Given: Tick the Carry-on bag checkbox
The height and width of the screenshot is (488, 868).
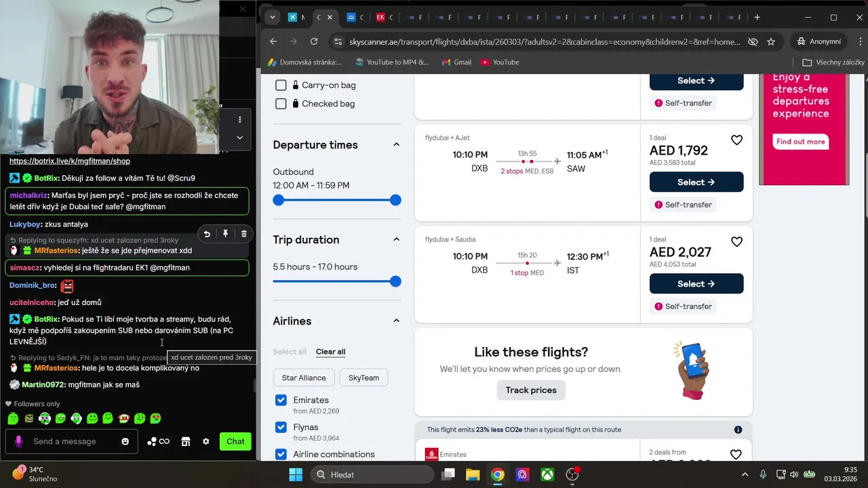Looking at the screenshot, I should (x=281, y=85).
